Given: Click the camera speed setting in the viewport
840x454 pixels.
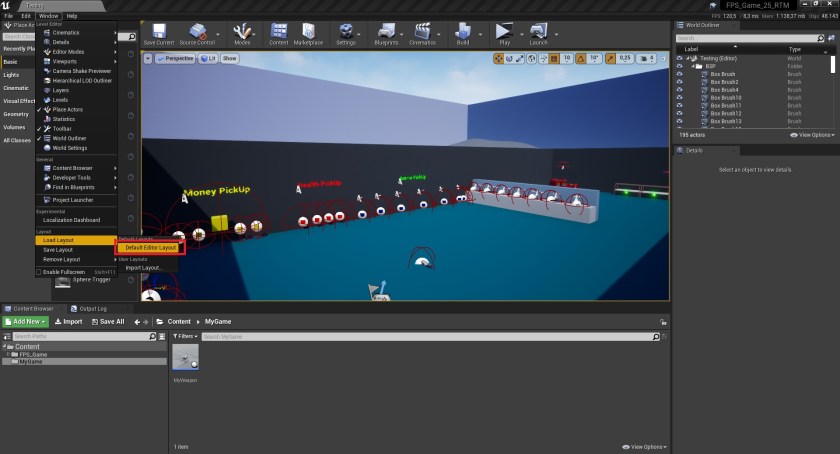Looking at the screenshot, I should tap(650, 59).
